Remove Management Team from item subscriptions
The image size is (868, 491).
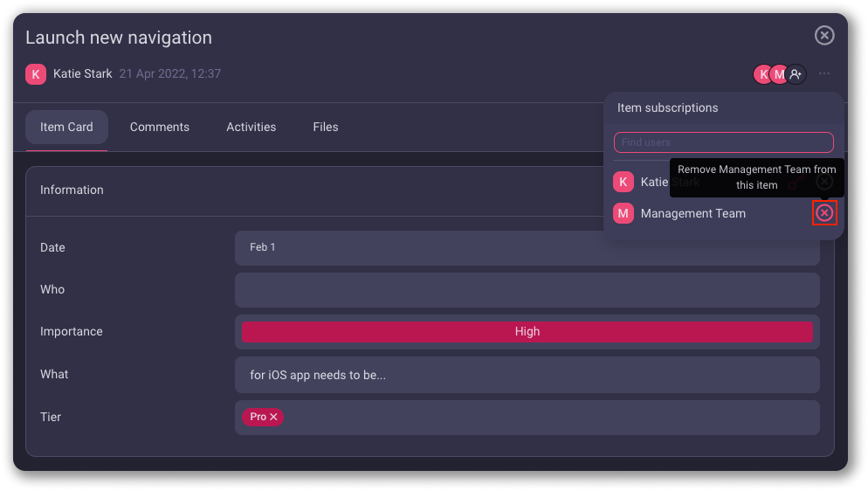click(x=824, y=213)
